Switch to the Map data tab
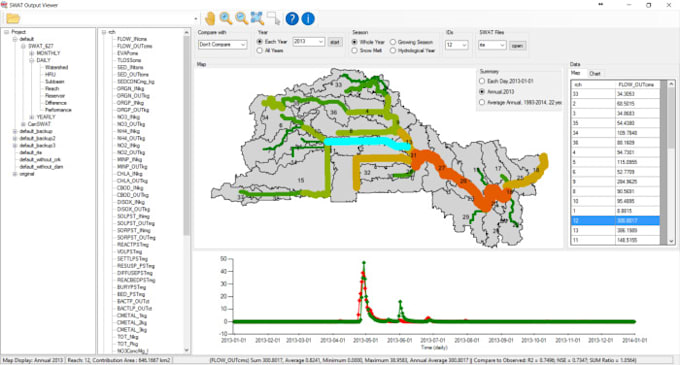 click(575, 73)
